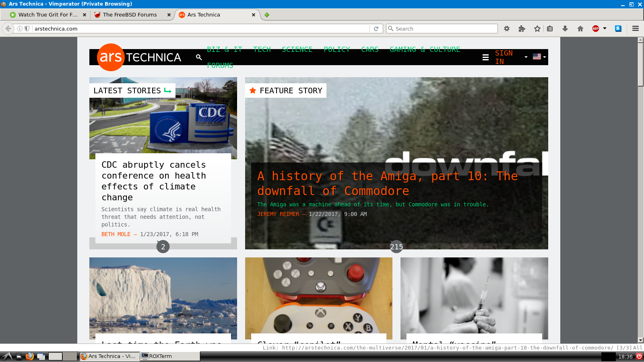Open the site hamburger menu icon

486,57
